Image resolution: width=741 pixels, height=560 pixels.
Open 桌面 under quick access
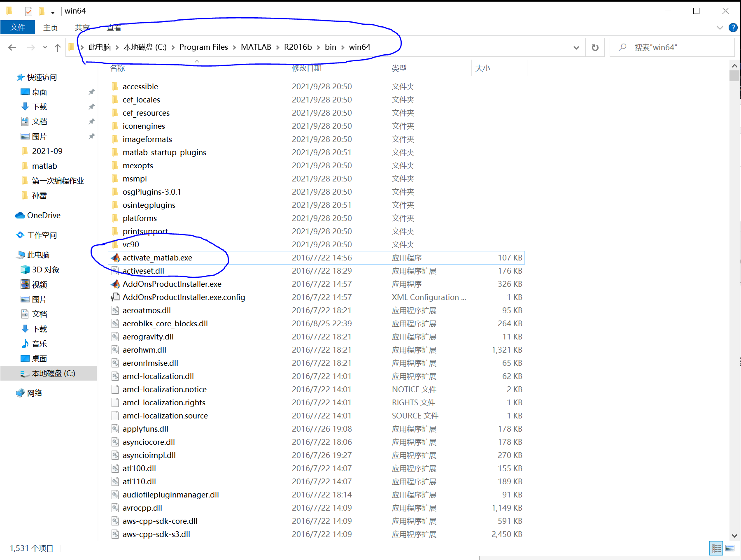tap(40, 92)
